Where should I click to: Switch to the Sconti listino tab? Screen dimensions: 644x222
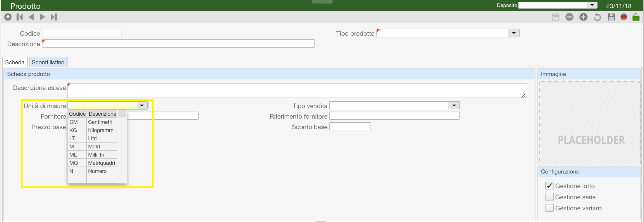click(48, 62)
